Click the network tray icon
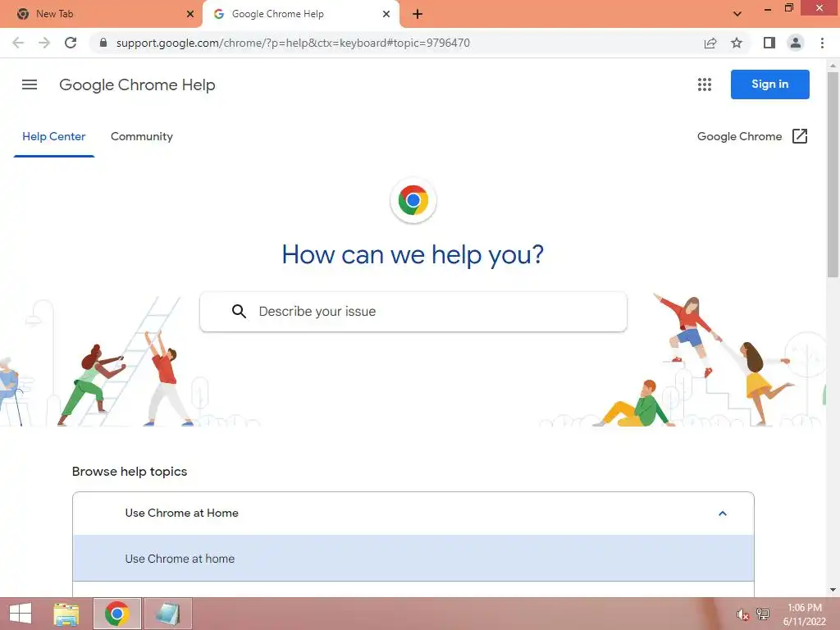840x630 pixels. pyautogui.click(x=762, y=614)
